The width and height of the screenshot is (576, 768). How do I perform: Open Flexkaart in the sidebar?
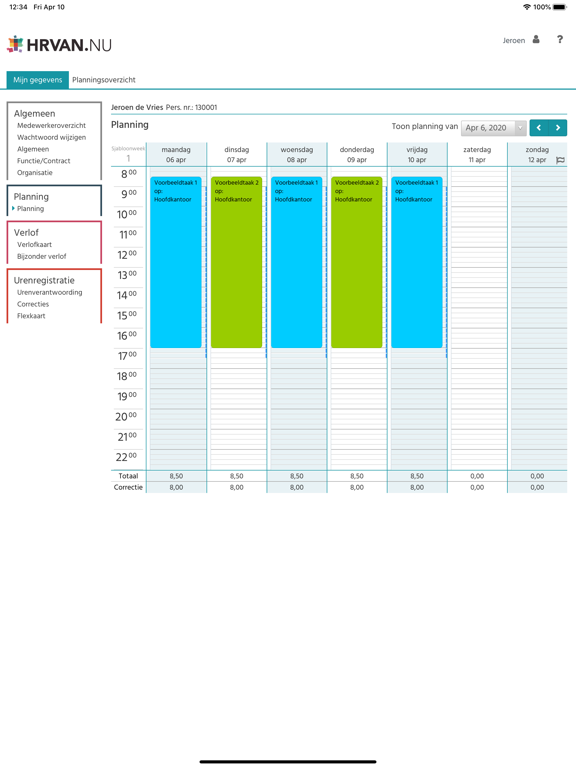point(31,316)
